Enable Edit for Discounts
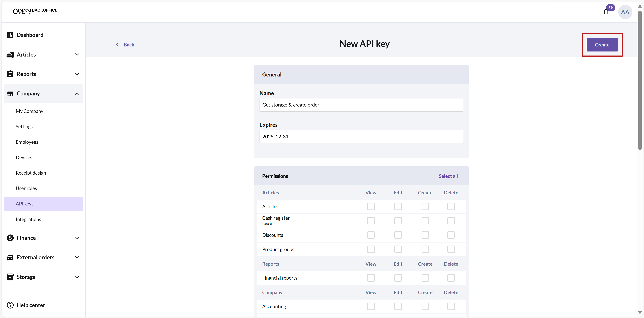The image size is (644, 318). 398,235
